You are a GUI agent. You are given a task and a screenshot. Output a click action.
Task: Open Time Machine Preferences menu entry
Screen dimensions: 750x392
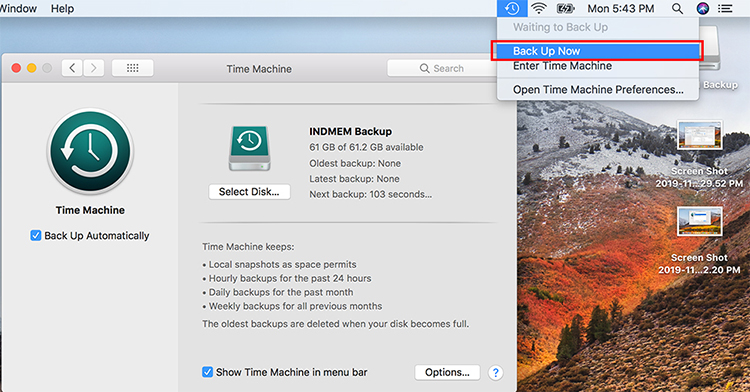598,89
